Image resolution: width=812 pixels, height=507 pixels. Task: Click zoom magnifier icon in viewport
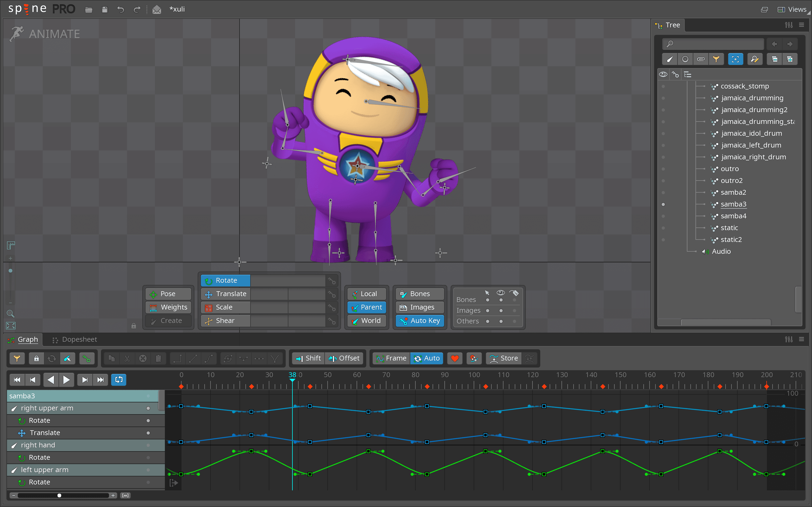click(10, 314)
